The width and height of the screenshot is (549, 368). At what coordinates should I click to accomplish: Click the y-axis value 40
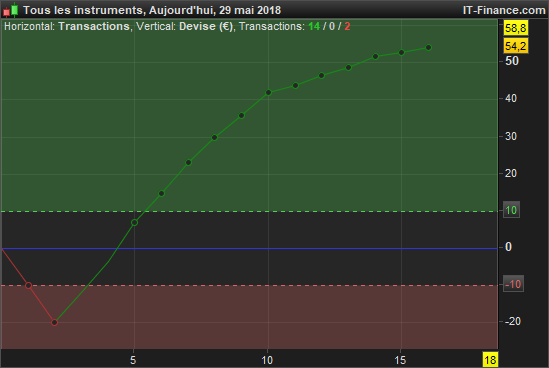pyautogui.click(x=511, y=98)
